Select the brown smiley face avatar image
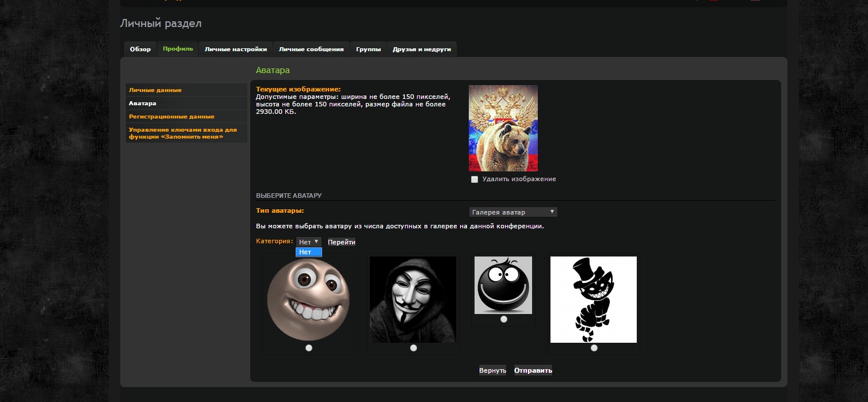This screenshot has width=868, height=402. point(308,299)
